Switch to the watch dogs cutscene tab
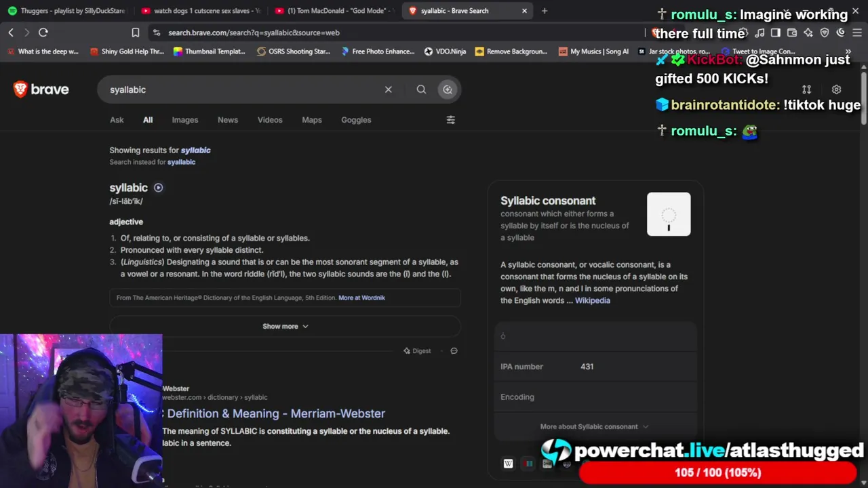Screen dimensions: 868x488 coord(201,11)
